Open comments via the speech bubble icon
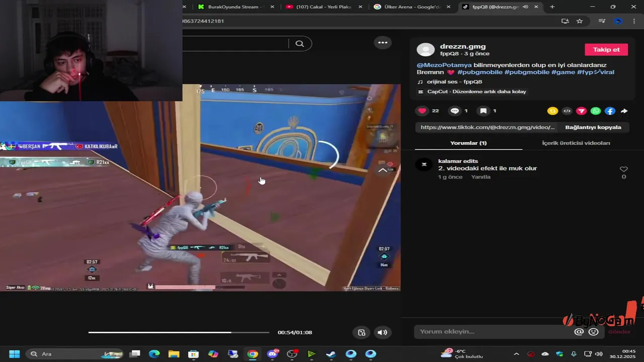 (455, 111)
